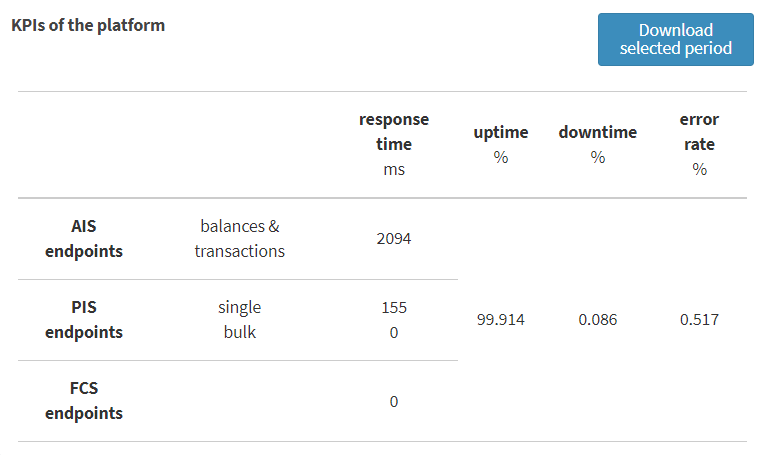Click the 155 response time value
Screen dimensions: 764x455
(394, 307)
